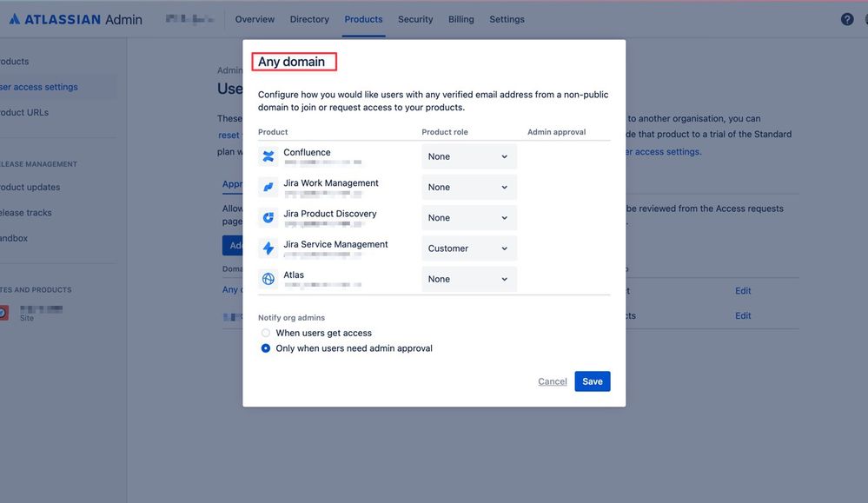Click the 'Atlas' product name

click(x=294, y=275)
